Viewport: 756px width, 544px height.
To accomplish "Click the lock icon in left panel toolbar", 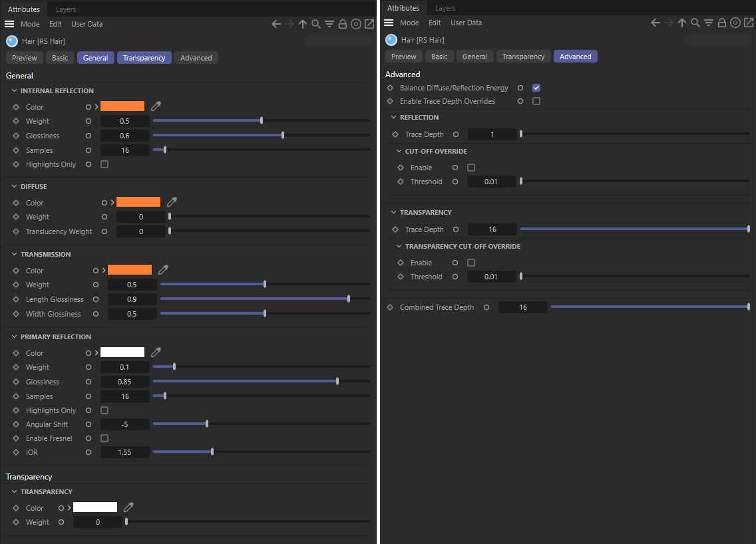I will coord(343,24).
